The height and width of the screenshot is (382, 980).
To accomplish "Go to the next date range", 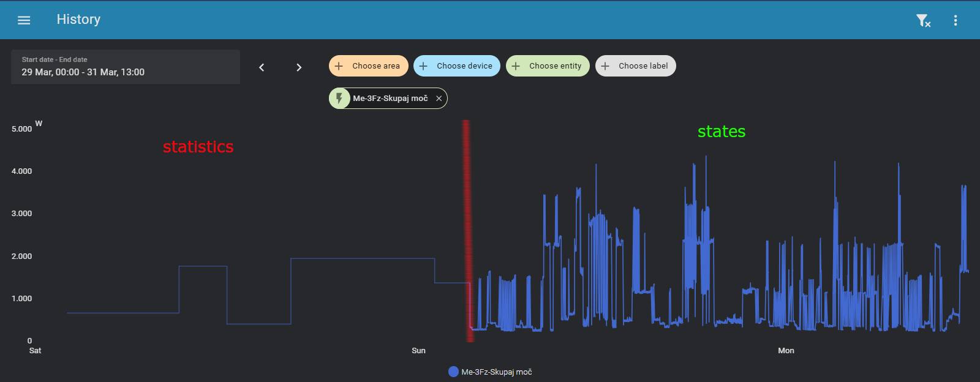I will (x=299, y=67).
